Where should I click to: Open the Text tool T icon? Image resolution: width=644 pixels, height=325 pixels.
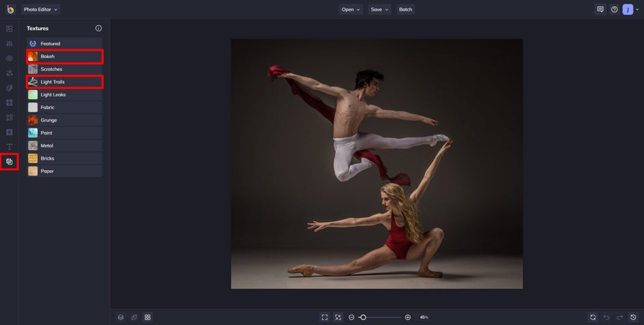(x=10, y=147)
